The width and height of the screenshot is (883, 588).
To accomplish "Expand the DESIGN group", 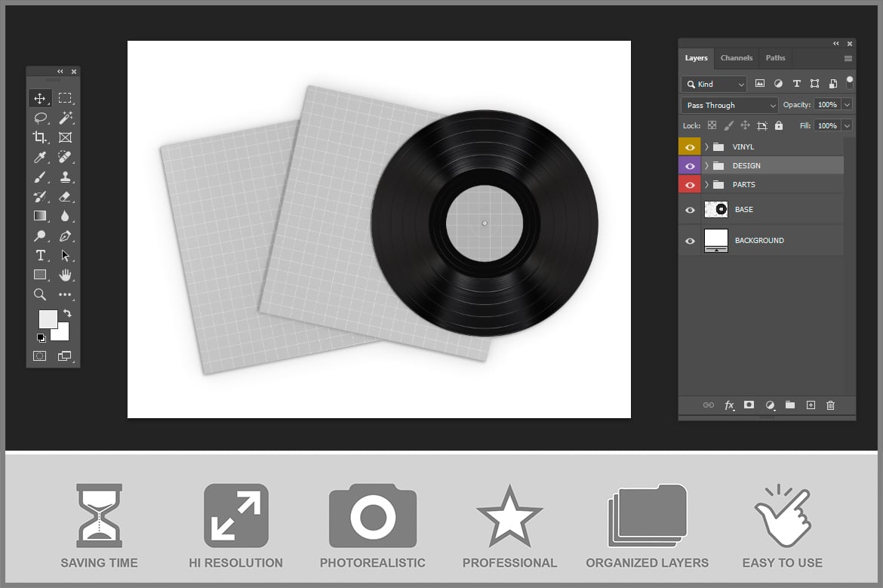I will tap(706, 165).
